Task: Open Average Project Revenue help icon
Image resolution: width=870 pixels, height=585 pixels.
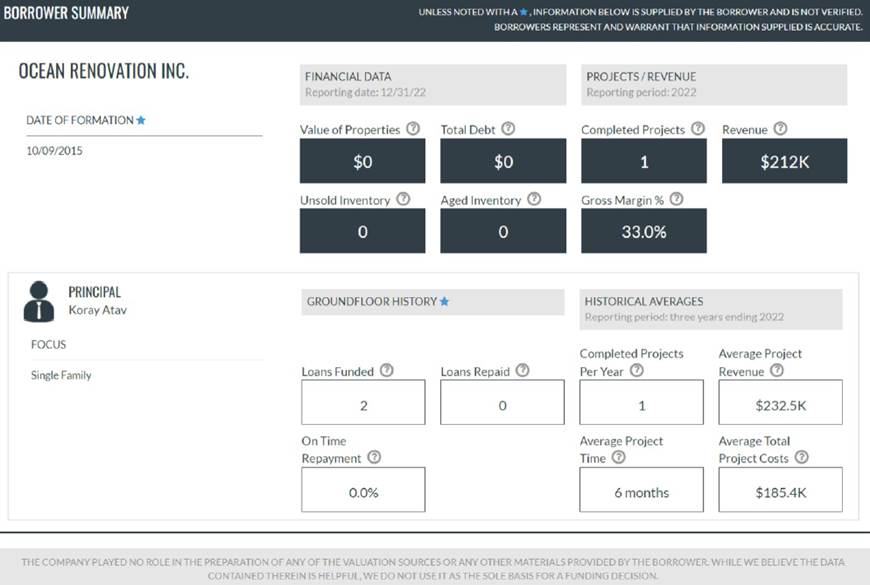Action: pos(777,370)
